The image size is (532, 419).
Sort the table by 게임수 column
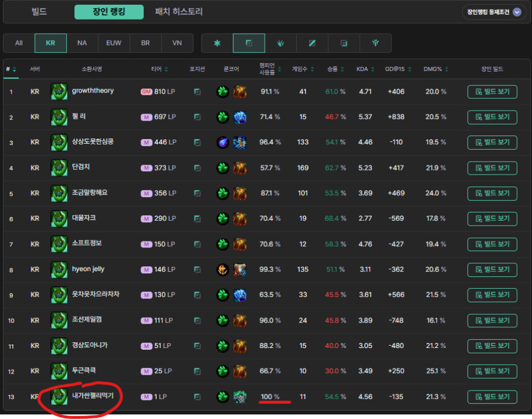click(x=303, y=69)
